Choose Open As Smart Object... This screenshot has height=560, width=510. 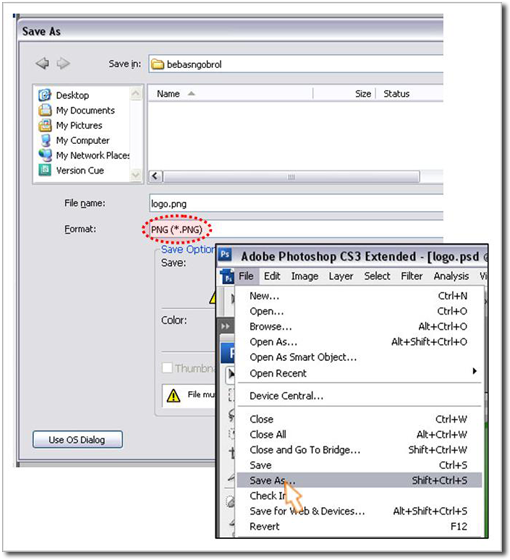[x=359, y=357]
